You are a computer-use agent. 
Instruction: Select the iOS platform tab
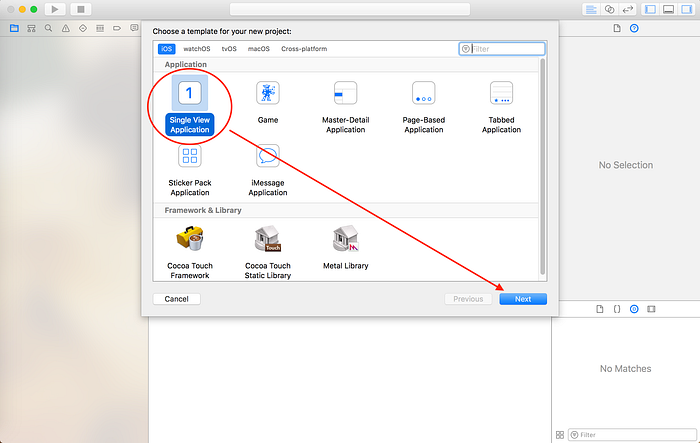click(167, 49)
